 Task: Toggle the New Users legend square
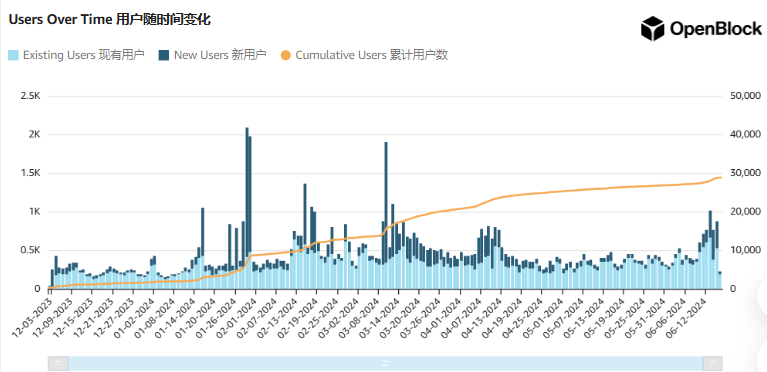(164, 55)
